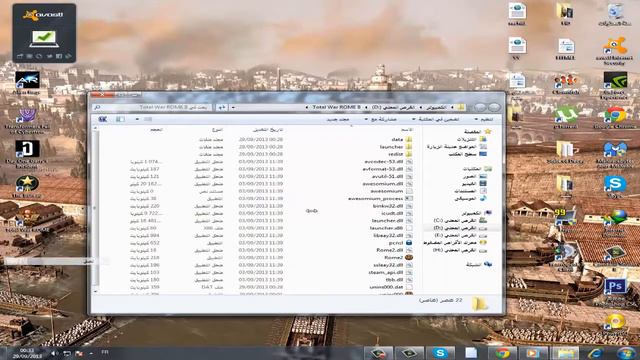Open Skype from the taskbar

pos(440,353)
